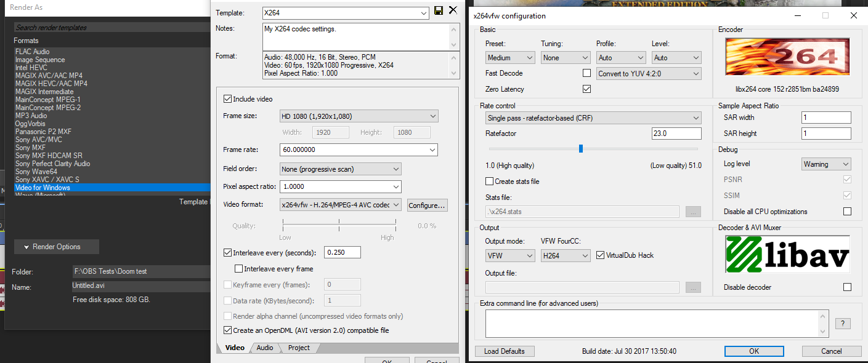Click the Search render templates field
Image resolution: width=868 pixels, height=363 pixels.
112,28
